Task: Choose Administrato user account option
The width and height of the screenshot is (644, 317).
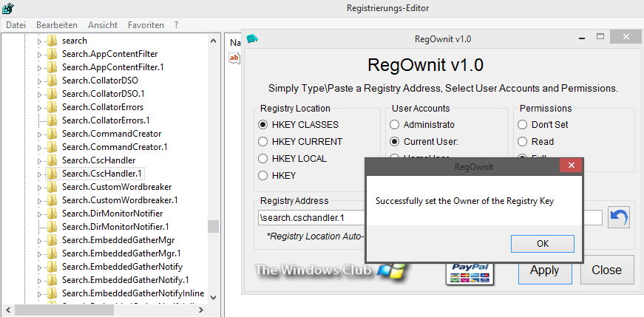Action: (394, 124)
